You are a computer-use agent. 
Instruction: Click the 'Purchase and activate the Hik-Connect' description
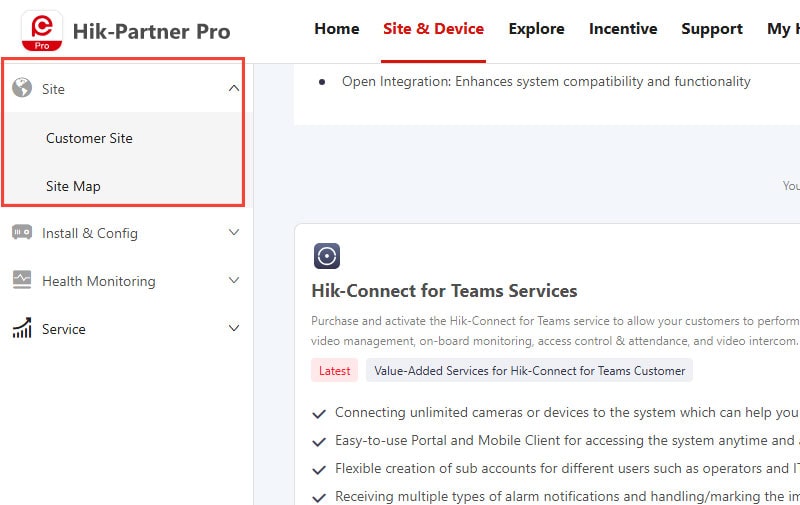tap(555, 331)
